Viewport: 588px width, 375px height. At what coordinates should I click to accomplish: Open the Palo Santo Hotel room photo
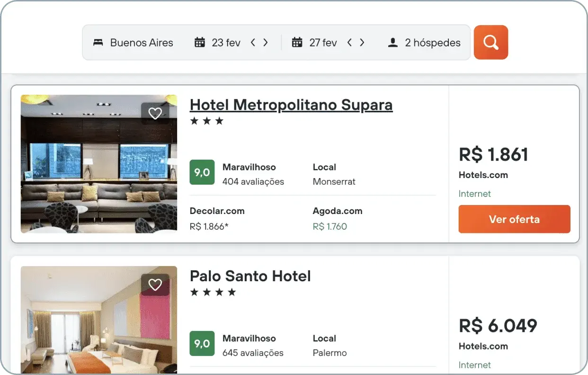click(x=99, y=320)
